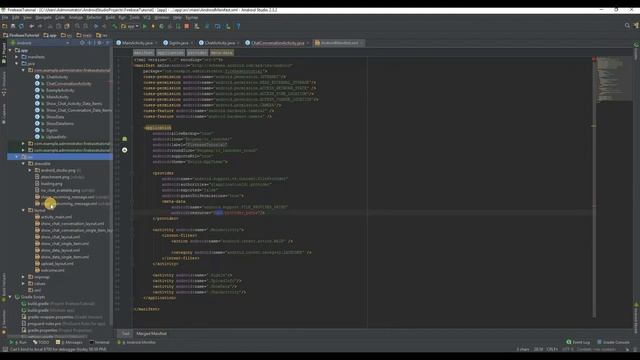Click the Scroll from Source target icon

click(x=82, y=42)
